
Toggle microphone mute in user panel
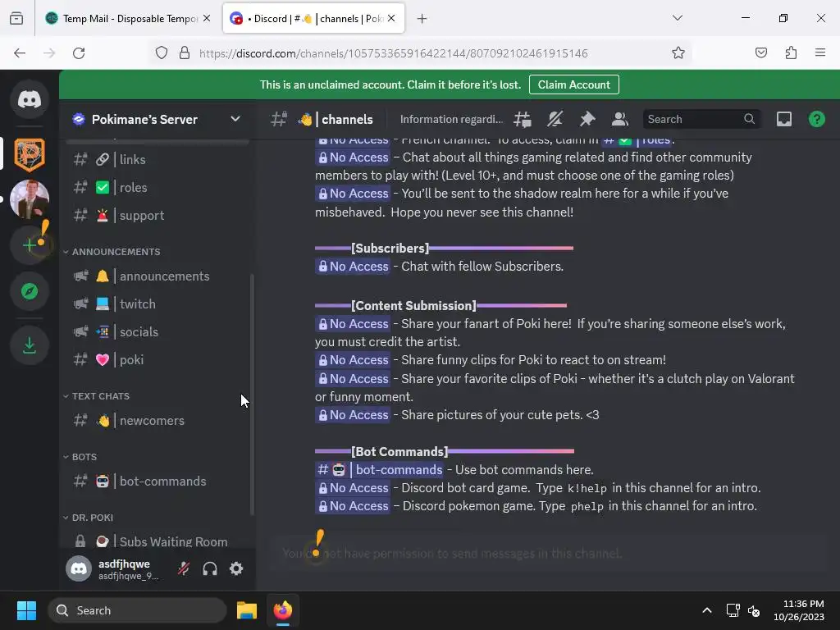coord(184,568)
